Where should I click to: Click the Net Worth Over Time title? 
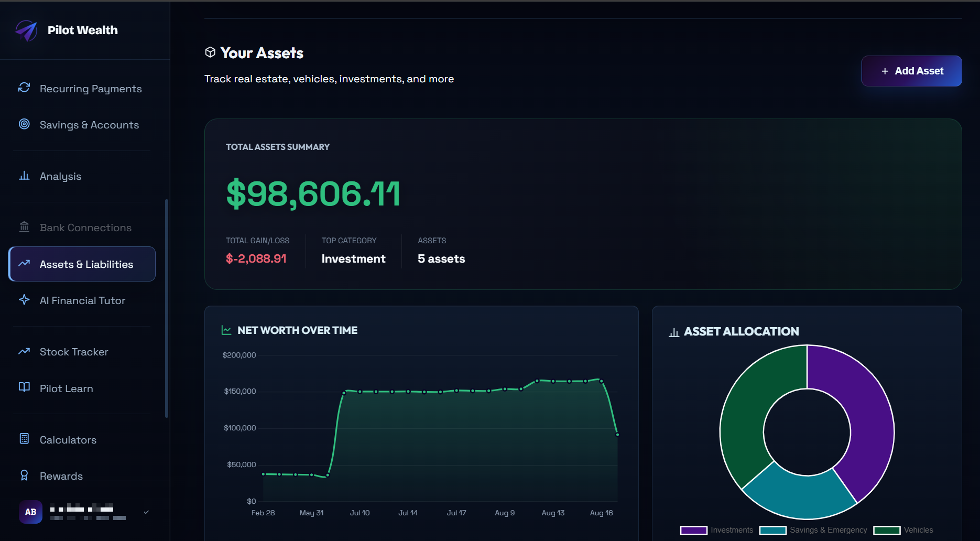(298, 330)
